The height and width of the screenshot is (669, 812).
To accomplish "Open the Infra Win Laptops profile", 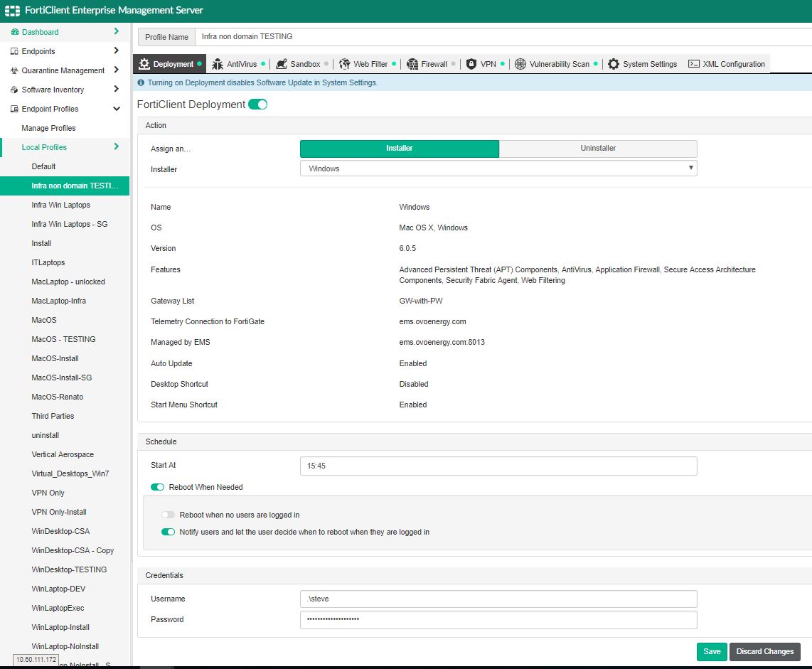I will tap(60, 205).
